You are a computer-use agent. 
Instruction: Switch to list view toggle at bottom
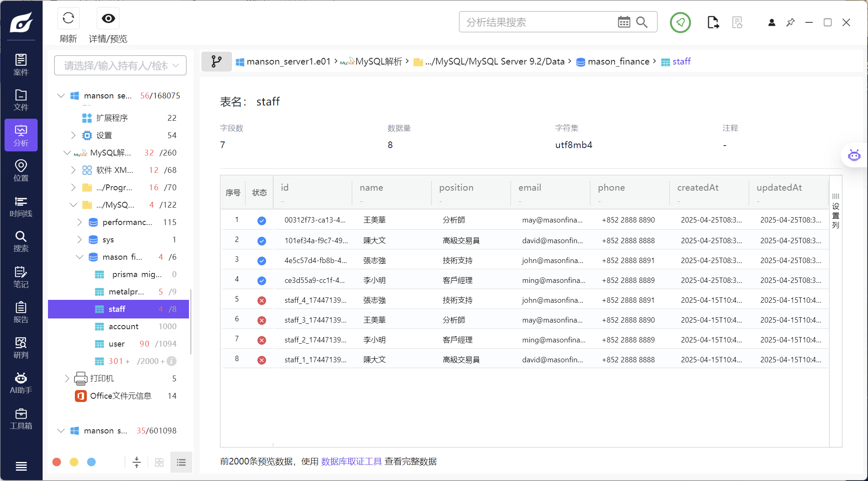click(x=181, y=462)
